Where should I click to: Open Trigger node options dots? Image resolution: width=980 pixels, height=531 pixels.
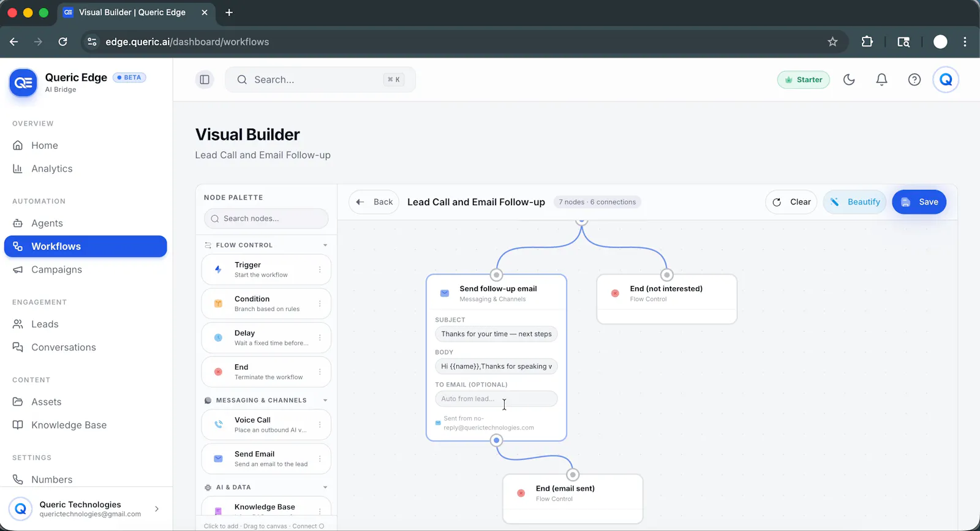[320, 269]
